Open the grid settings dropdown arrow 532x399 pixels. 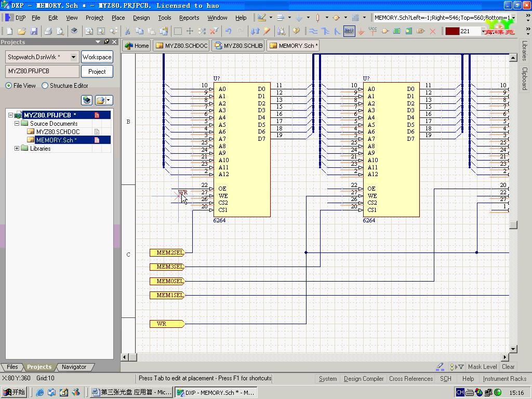(x=364, y=17)
